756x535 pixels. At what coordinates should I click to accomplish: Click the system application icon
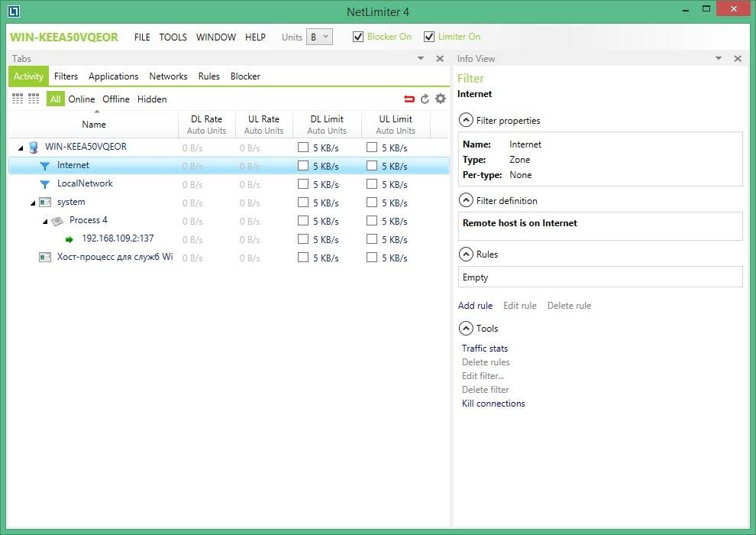click(x=45, y=202)
